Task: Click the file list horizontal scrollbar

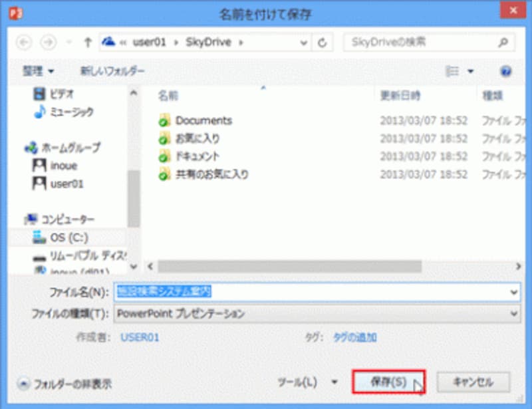Action: click(x=289, y=267)
